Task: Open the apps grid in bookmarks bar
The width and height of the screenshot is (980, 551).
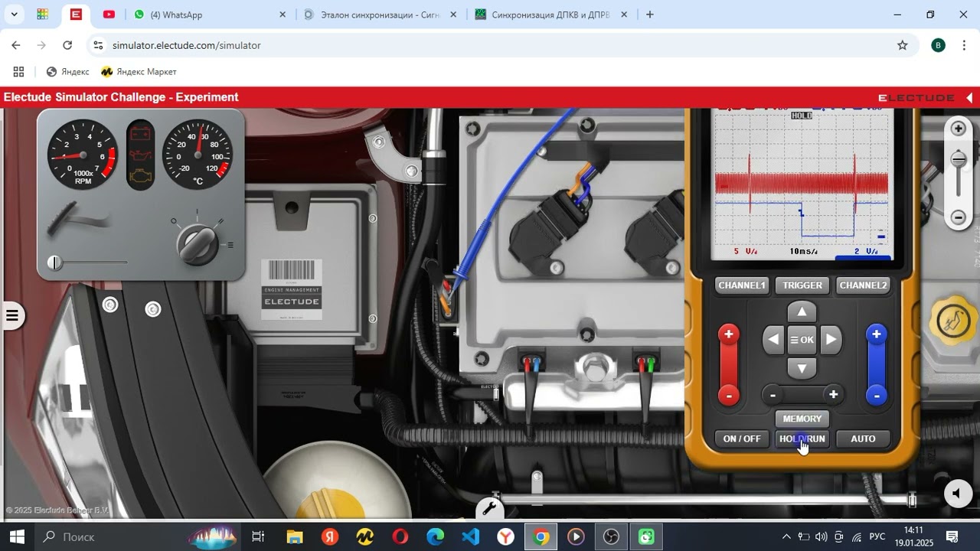Action: (x=18, y=72)
